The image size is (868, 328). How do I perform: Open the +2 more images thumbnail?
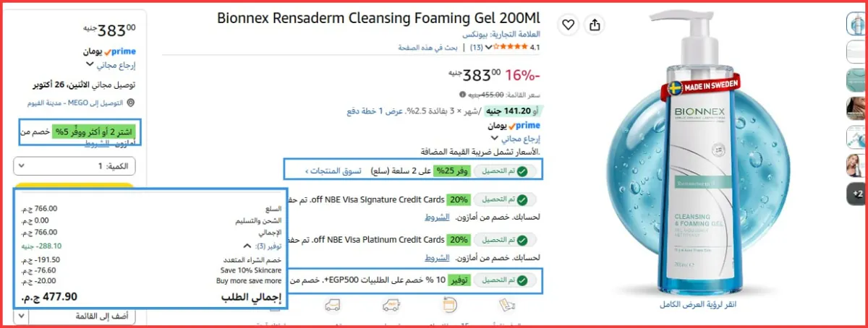coord(858,194)
